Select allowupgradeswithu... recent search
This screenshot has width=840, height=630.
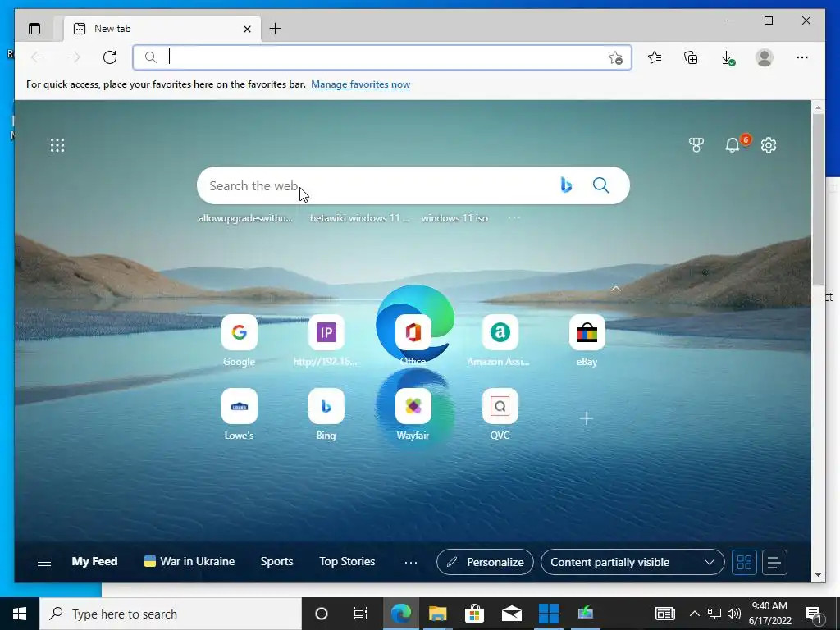(245, 218)
